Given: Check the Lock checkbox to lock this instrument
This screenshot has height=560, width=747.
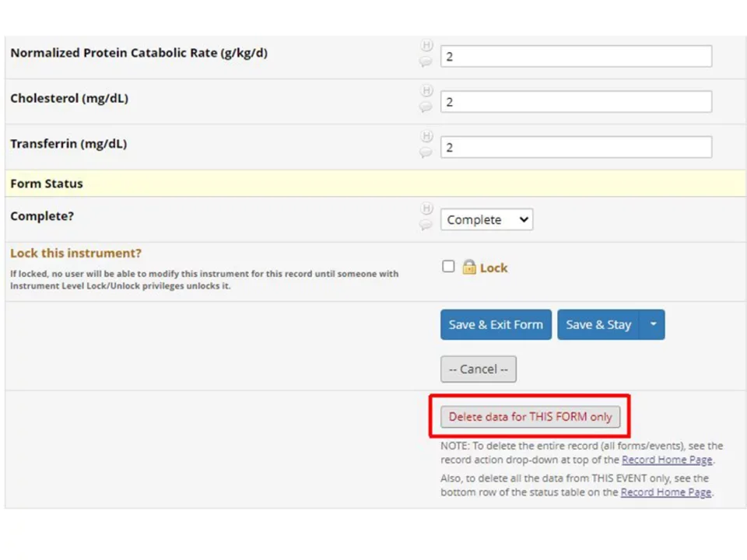Looking at the screenshot, I should coord(448,266).
